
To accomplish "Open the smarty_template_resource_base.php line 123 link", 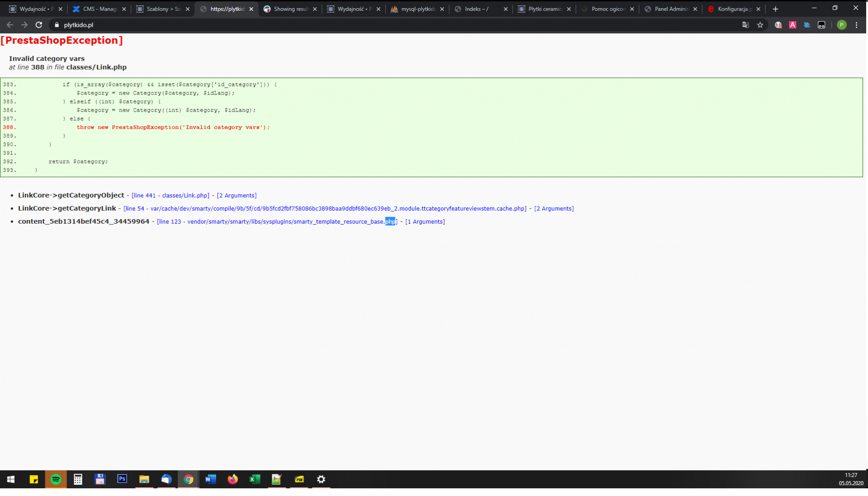I will tap(277, 222).
